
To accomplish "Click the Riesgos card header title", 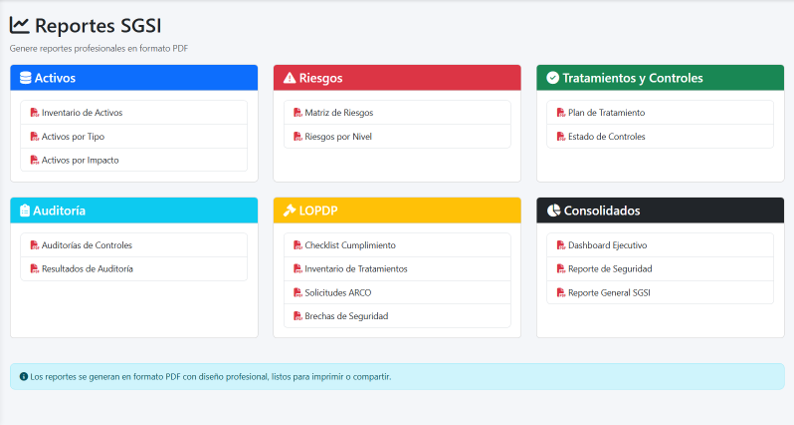I will [x=321, y=78].
